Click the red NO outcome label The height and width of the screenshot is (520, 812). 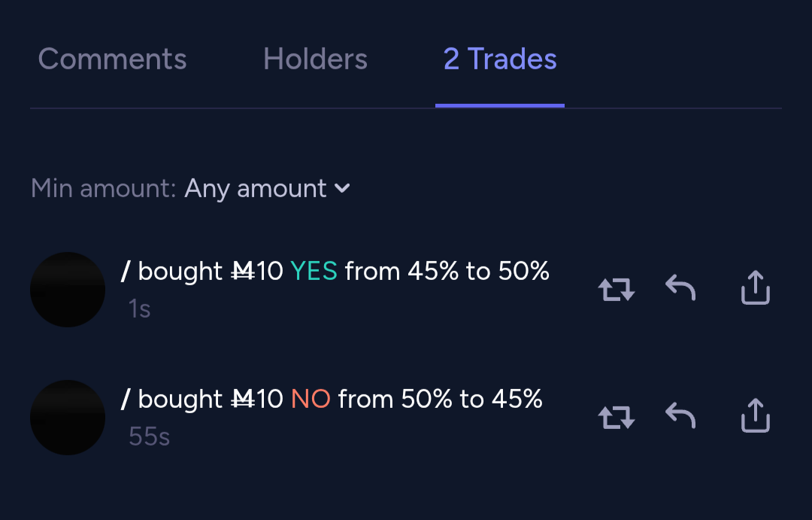(x=311, y=399)
